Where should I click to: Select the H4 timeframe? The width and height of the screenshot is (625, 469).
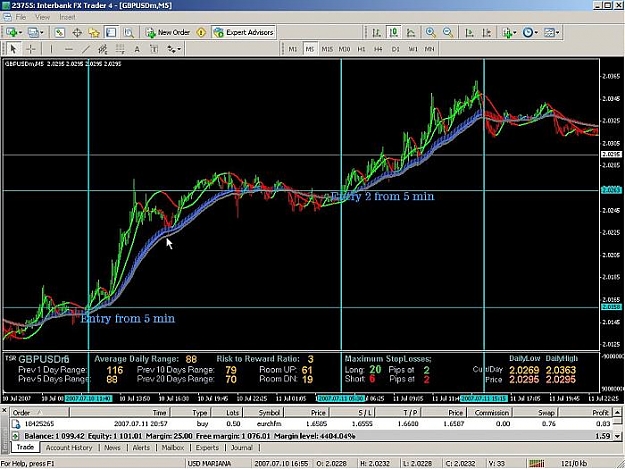point(378,49)
